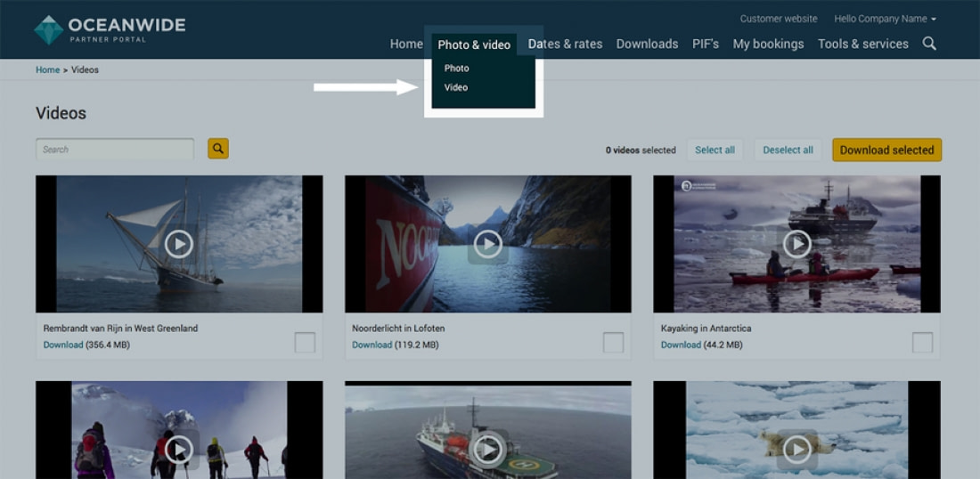This screenshot has height=479, width=980.
Task: Play the Noorderlicht in Lofoten video
Action: 488,244
